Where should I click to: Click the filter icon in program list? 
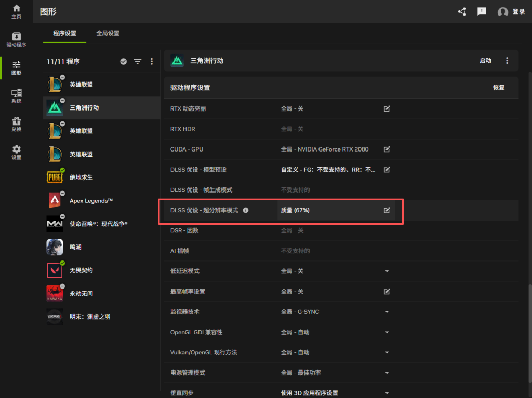click(137, 61)
